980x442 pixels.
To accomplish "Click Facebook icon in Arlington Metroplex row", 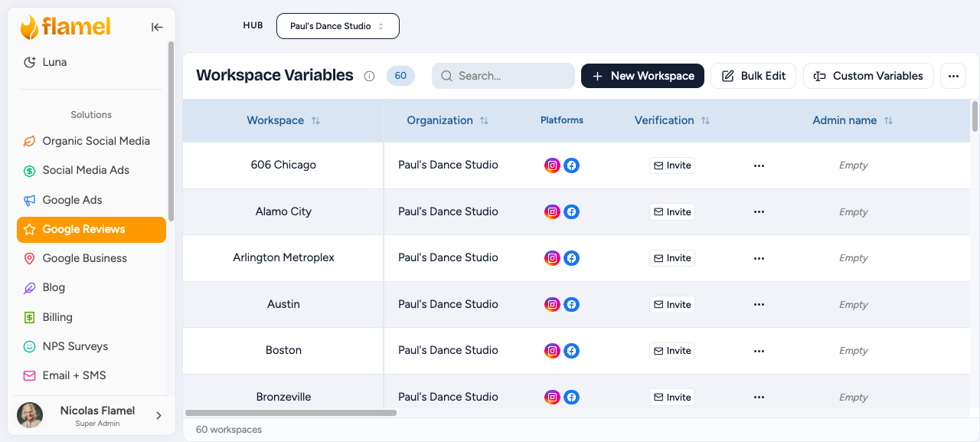I will click(x=571, y=258).
